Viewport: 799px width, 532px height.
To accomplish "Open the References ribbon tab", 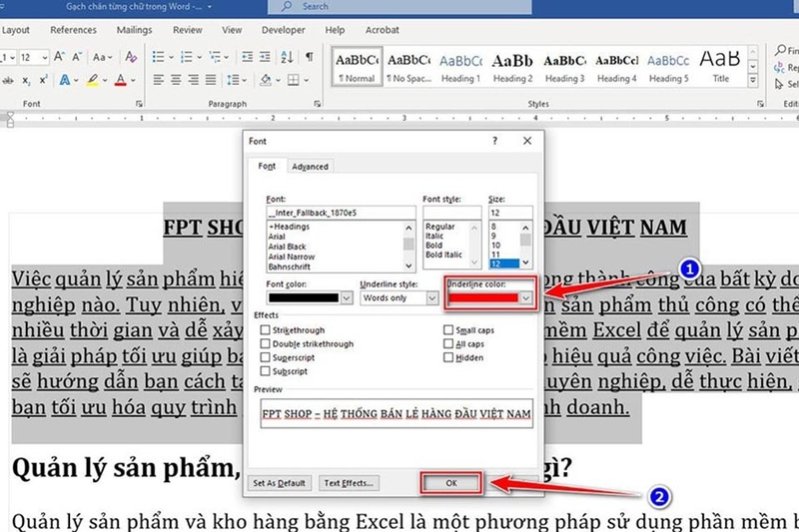I will [73, 30].
